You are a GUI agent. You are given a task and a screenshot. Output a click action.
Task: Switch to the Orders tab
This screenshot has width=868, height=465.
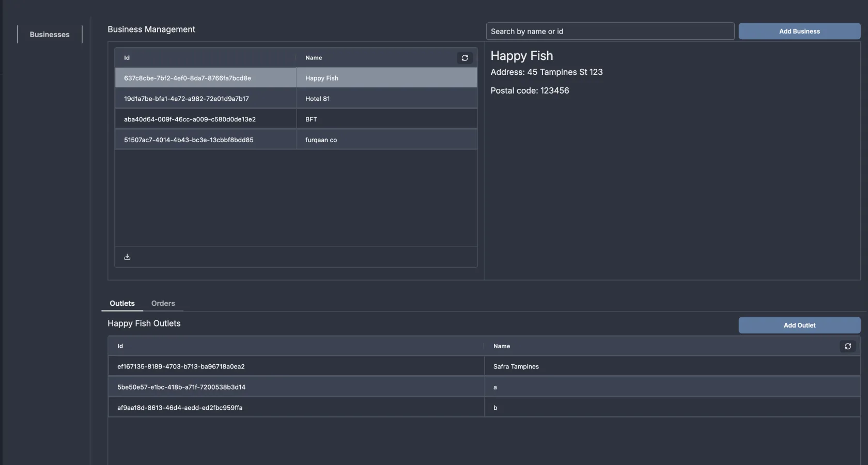[x=163, y=303]
